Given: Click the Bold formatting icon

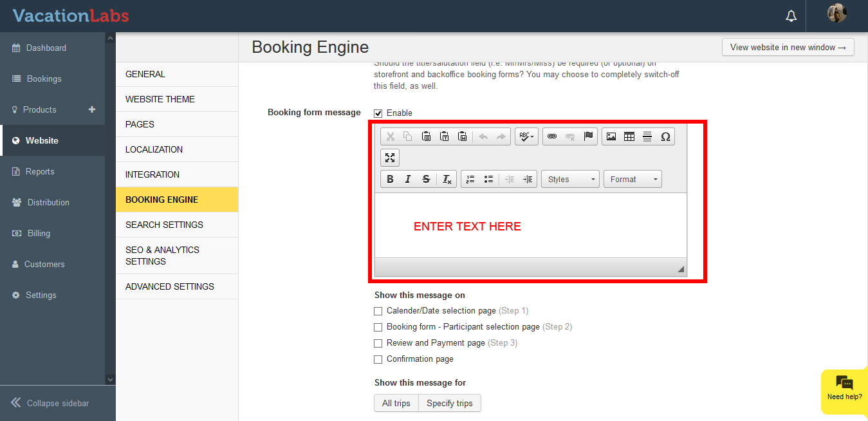Looking at the screenshot, I should (x=390, y=180).
